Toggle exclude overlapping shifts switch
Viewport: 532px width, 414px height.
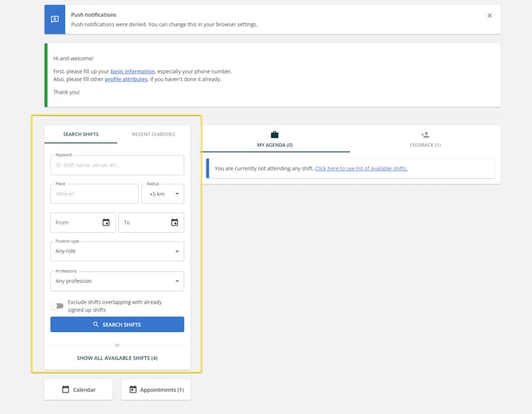(x=57, y=306)
